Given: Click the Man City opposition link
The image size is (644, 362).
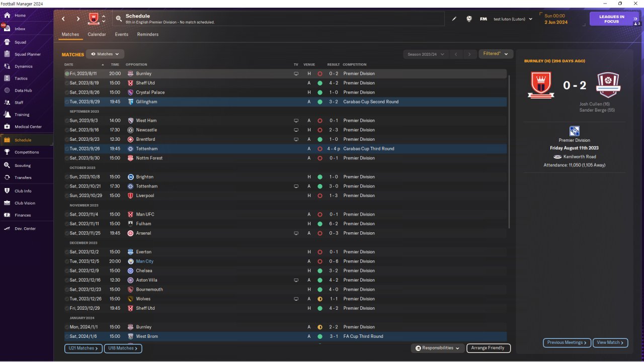Looking at the screenshot, I should coord(145,261).
